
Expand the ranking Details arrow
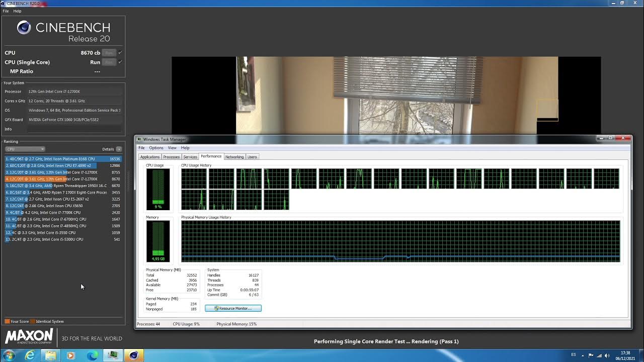(119, 149)
